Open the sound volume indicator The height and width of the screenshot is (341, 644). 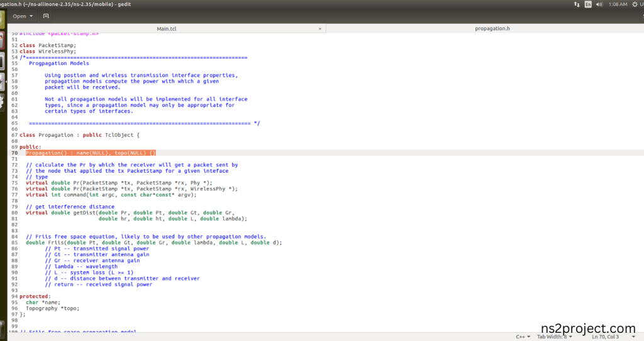(x=599, y=4)
